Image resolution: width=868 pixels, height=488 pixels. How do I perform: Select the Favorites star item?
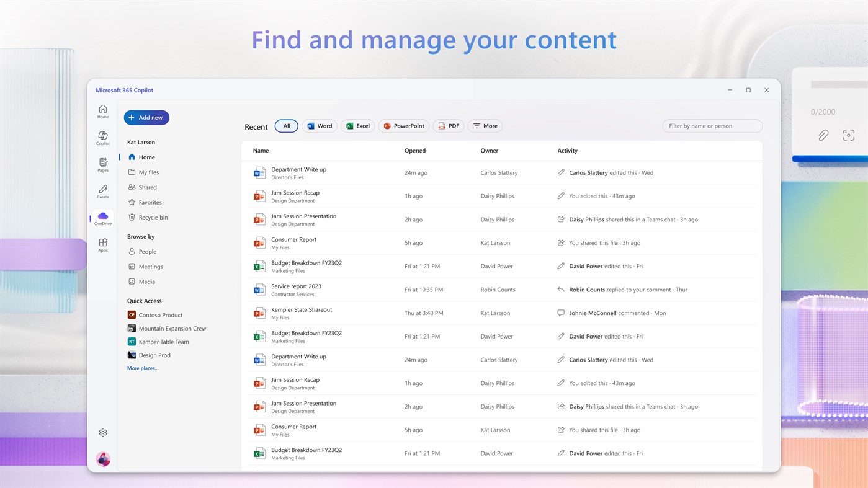click(150, 202)
